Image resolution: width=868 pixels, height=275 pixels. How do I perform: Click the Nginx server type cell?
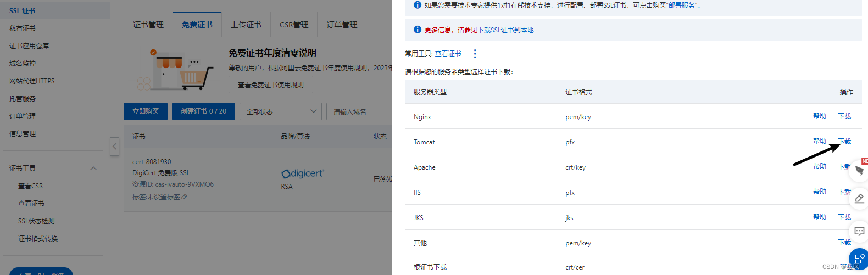(422, 117)
